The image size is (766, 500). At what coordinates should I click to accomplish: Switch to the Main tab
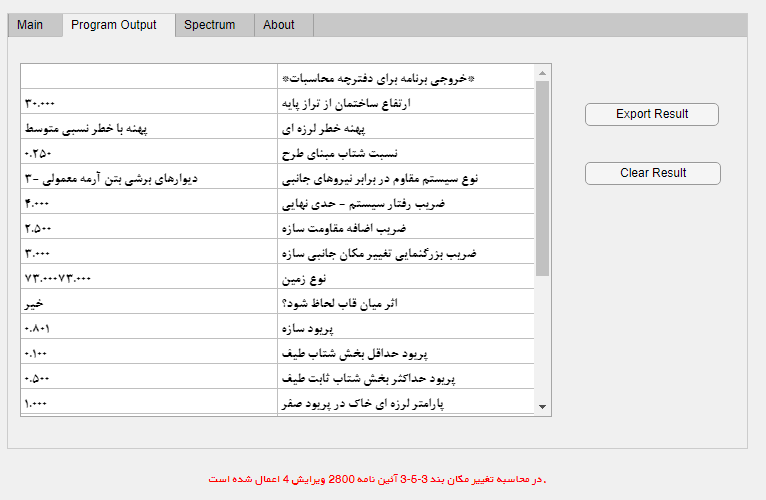click(30, 25)
